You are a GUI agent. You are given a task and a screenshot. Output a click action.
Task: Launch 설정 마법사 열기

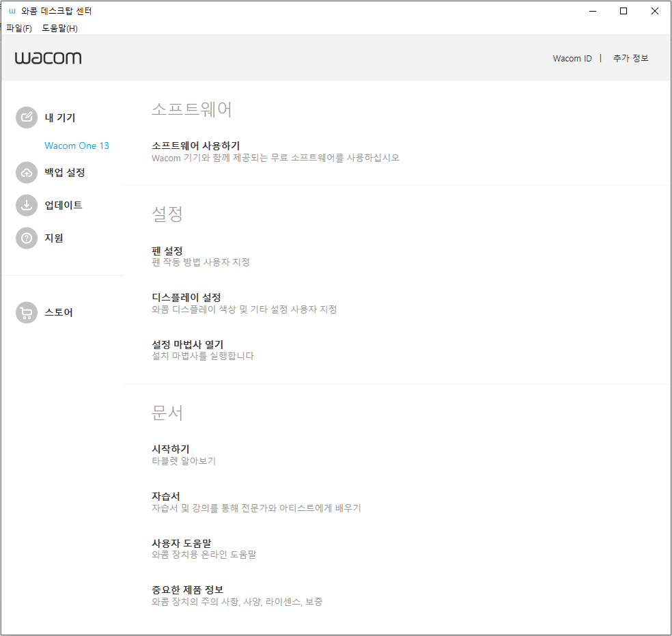point(188,344)
